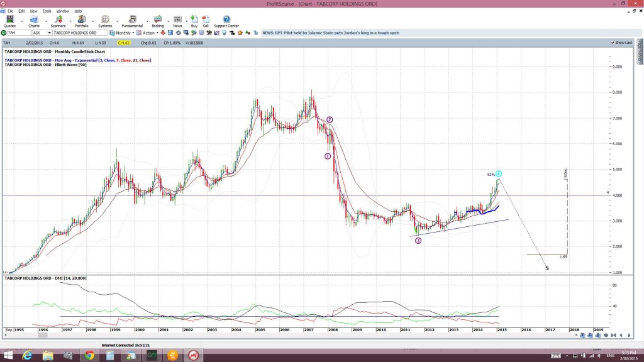Open Internet Explorer from the taskbar
This screenshot has width=644, height=362.
coord(27,356)
